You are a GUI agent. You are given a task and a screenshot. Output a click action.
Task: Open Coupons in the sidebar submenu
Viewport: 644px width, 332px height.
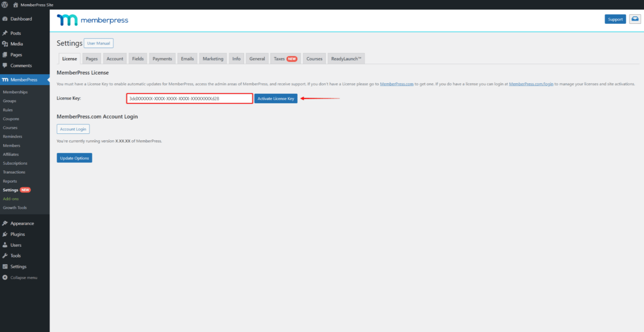coord(11,119)
